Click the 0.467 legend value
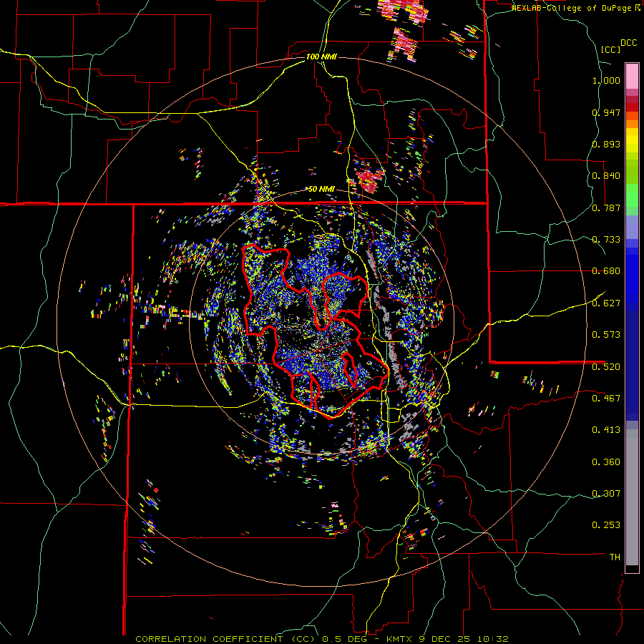Image resolution: width=644 pixels, height=644 pixels. pyautogui.click(x=606, y=398)
